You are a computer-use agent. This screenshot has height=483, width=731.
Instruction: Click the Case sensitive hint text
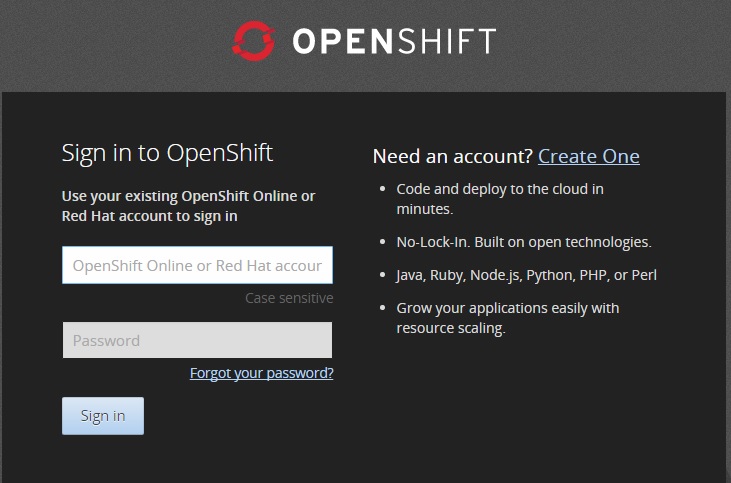click(289, 298)
